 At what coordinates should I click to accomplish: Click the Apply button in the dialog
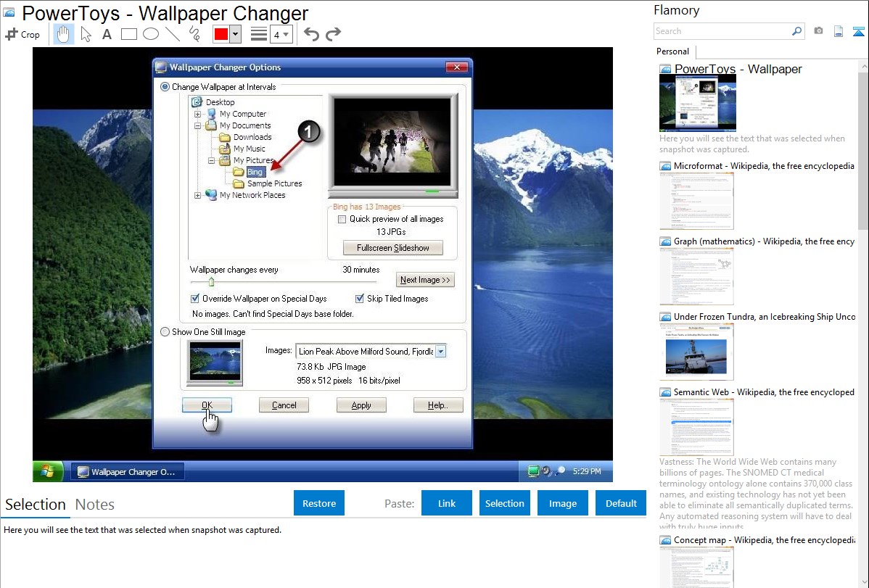pos(361,405)
